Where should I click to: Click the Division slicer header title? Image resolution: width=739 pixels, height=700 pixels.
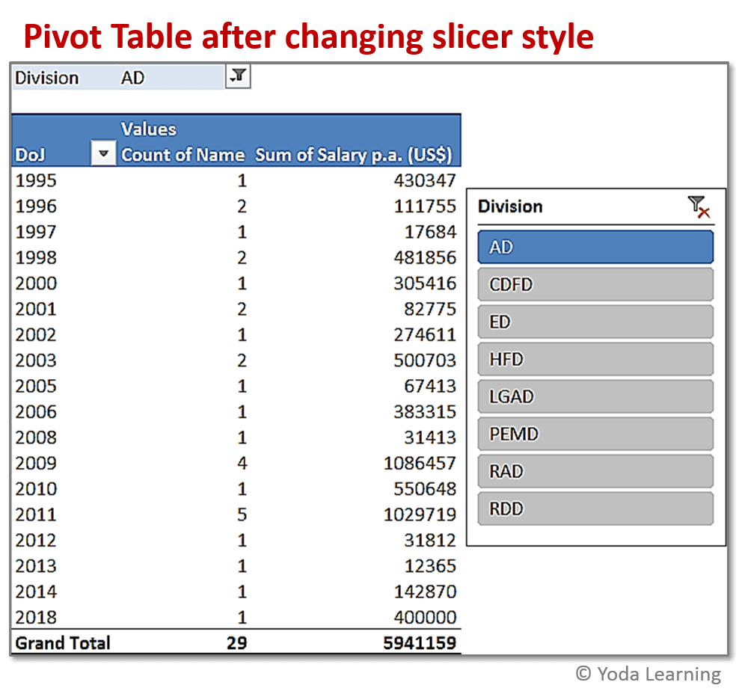point(510,206)
